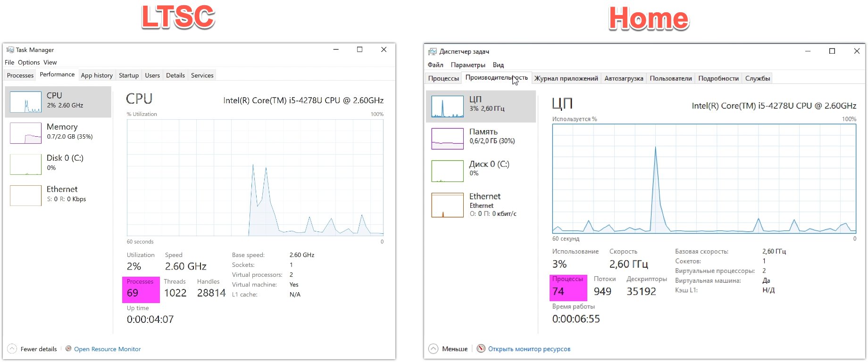Image resolution: width=868 pixels, height=362 pixels.
Task: Switch to the Службы tab
Action: [758, 78]
